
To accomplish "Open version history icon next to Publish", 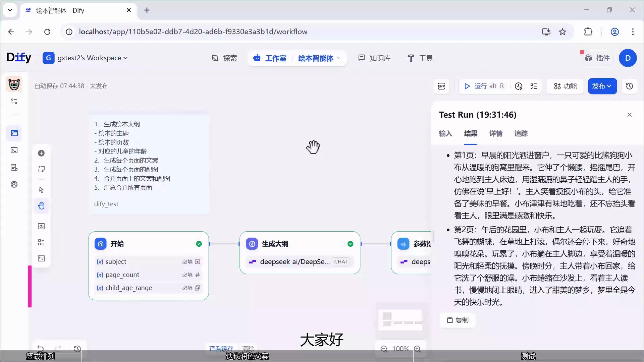I will tap(630, 86).
